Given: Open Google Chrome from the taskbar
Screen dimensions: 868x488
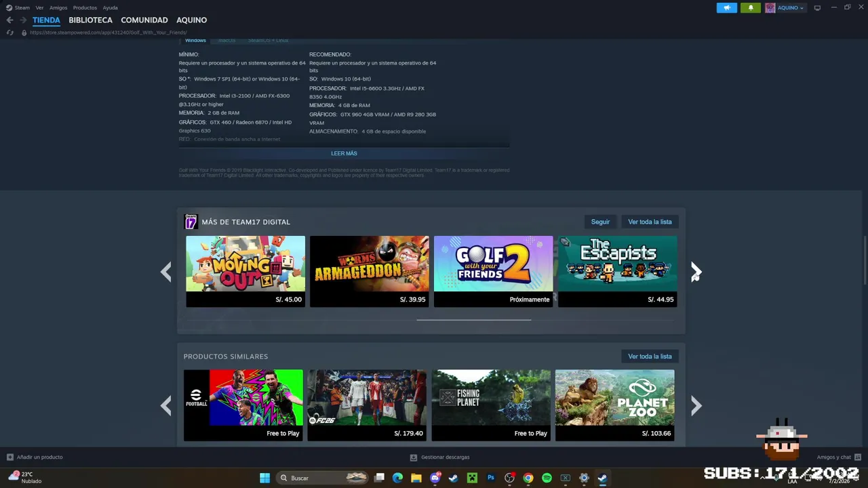Looking at the screenshot, I should [x=528, y=478].
